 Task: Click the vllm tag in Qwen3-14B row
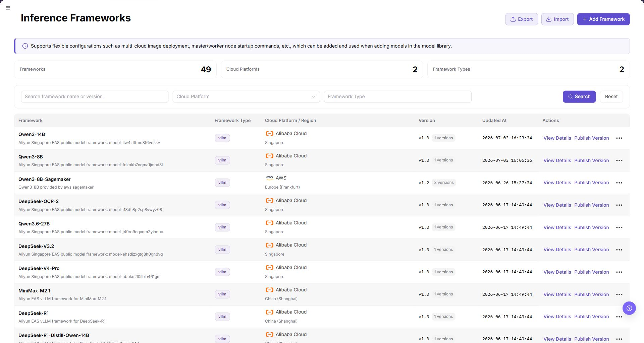222,138
